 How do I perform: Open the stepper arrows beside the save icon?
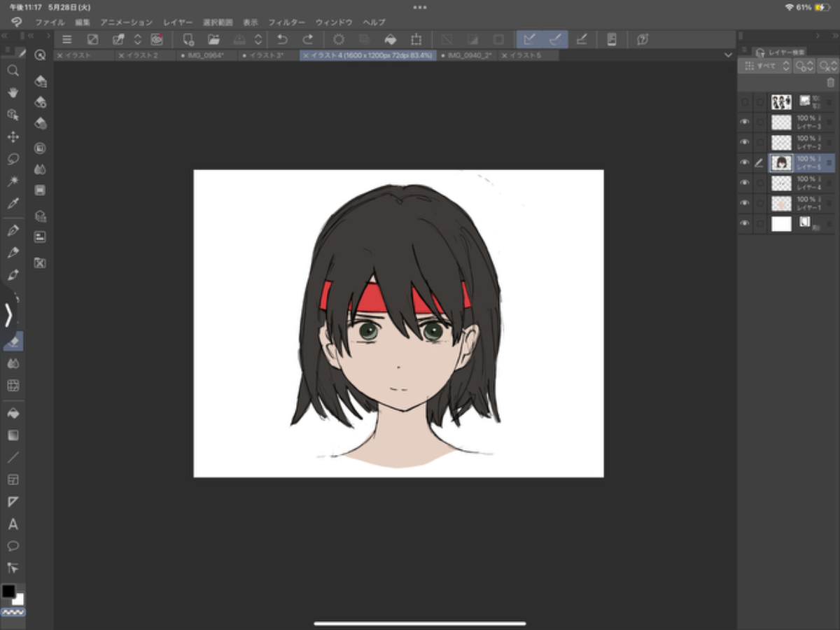click(x=258, y=40)
